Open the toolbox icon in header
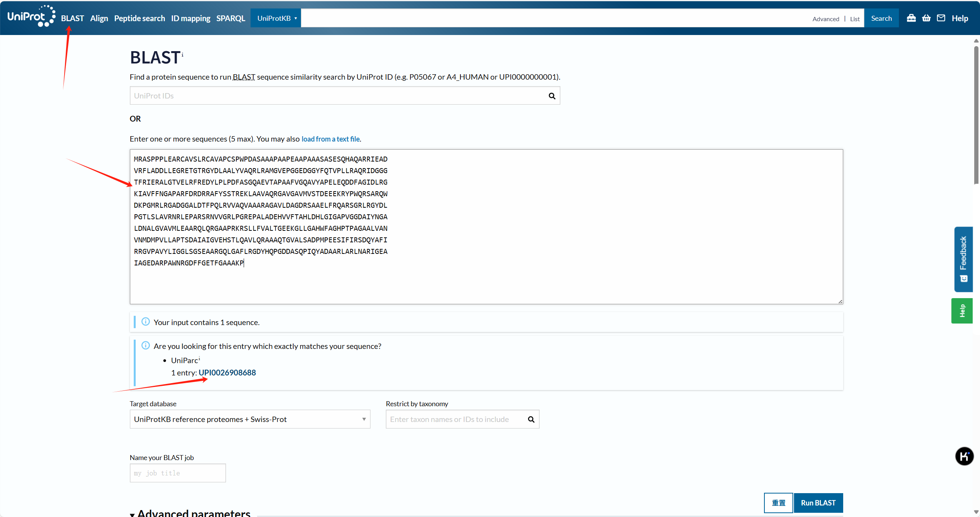Screen dimensions: 980x517 911,18
